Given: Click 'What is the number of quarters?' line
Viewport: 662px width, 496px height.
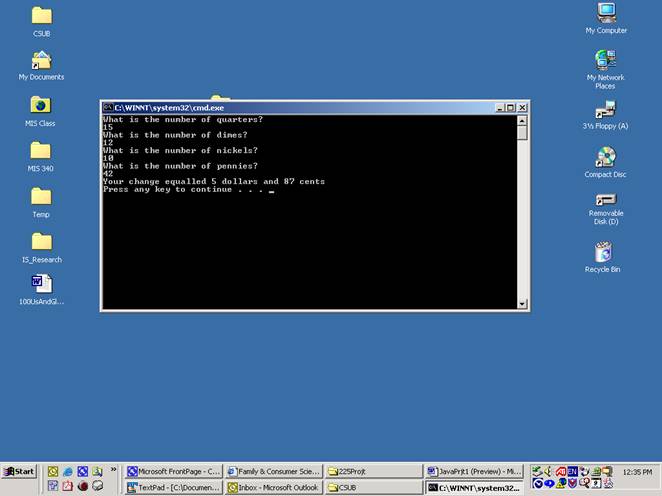Looking at the screenshot, I should (183, 119).
